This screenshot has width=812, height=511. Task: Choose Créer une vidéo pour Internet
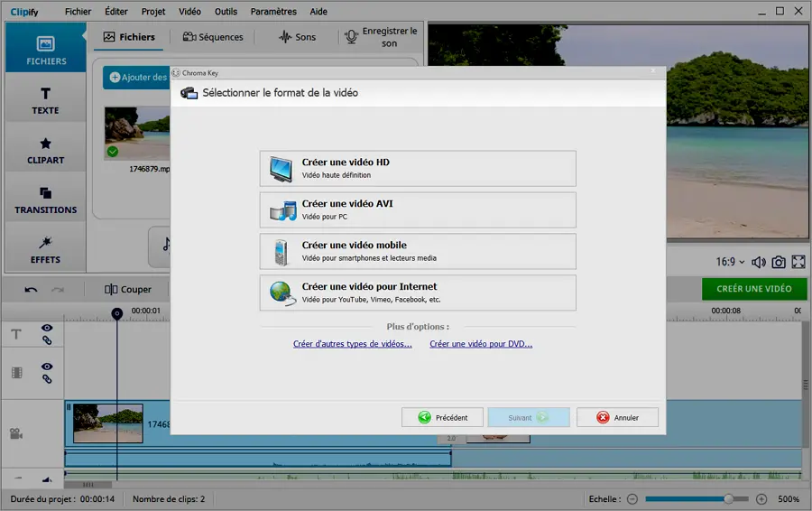pos(418,293)
